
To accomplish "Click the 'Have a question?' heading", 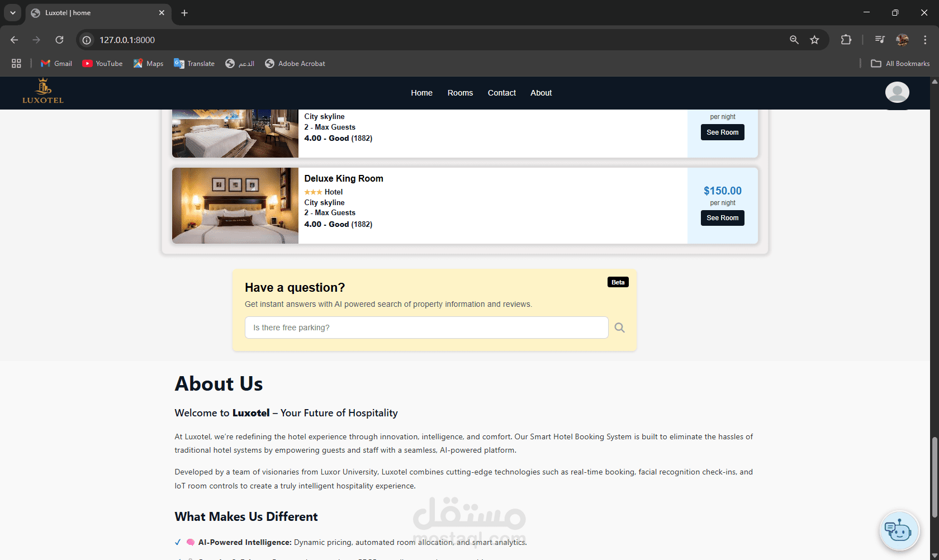I will pyautogui.click(x=295, y=287).
